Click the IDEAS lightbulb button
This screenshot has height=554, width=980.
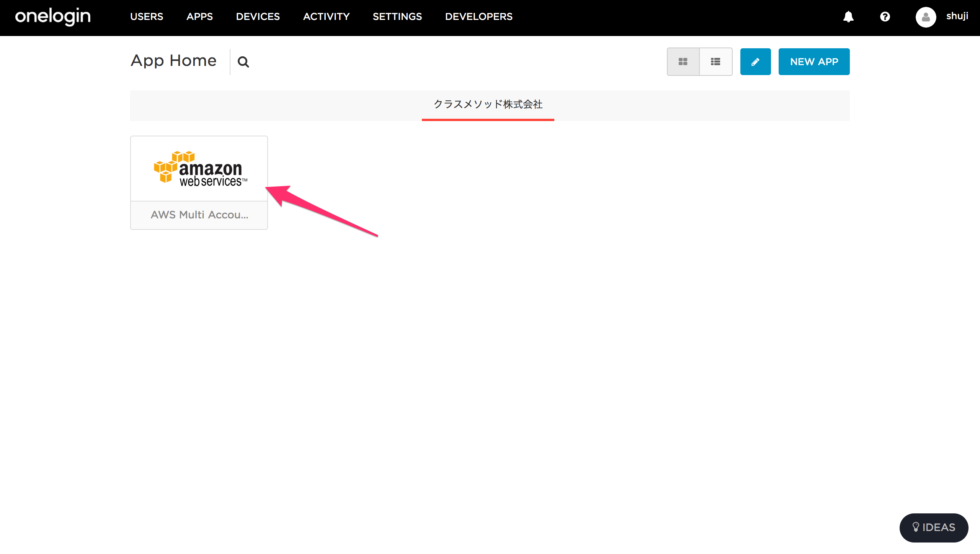933,528
